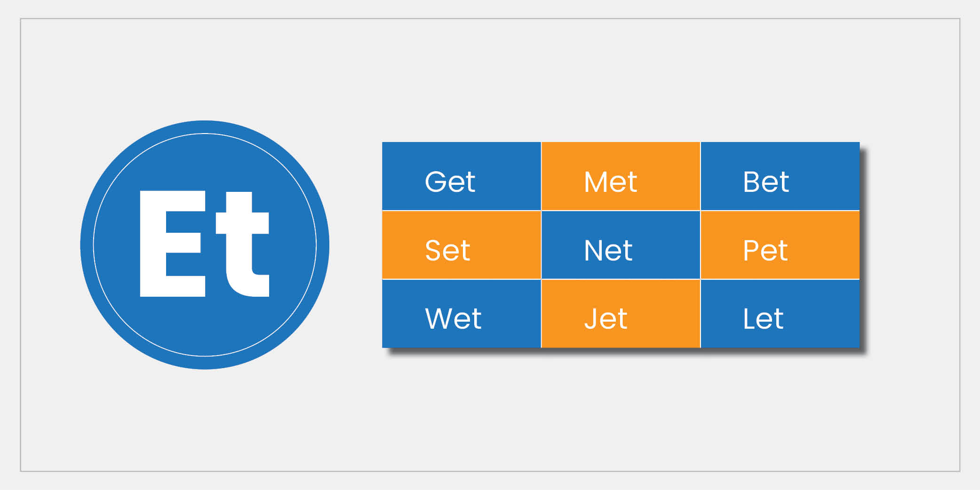Click the letter W in Wet

pos(438,318)
